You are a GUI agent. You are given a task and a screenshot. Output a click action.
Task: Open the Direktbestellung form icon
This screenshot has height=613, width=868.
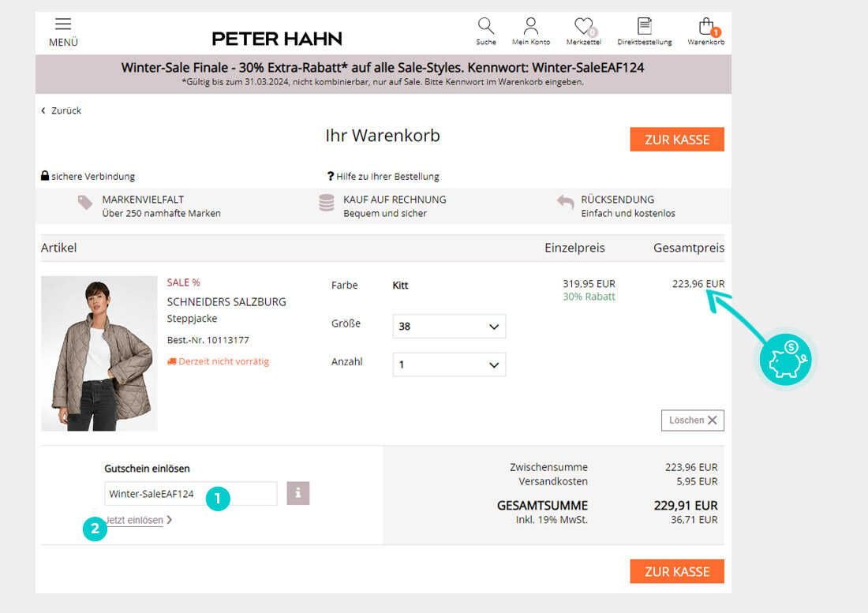(645, 25)
